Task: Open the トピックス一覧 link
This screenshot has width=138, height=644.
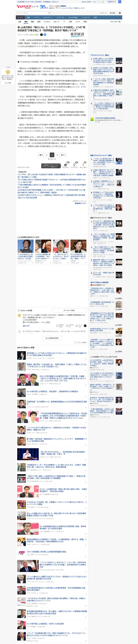Action: (115, 22)
